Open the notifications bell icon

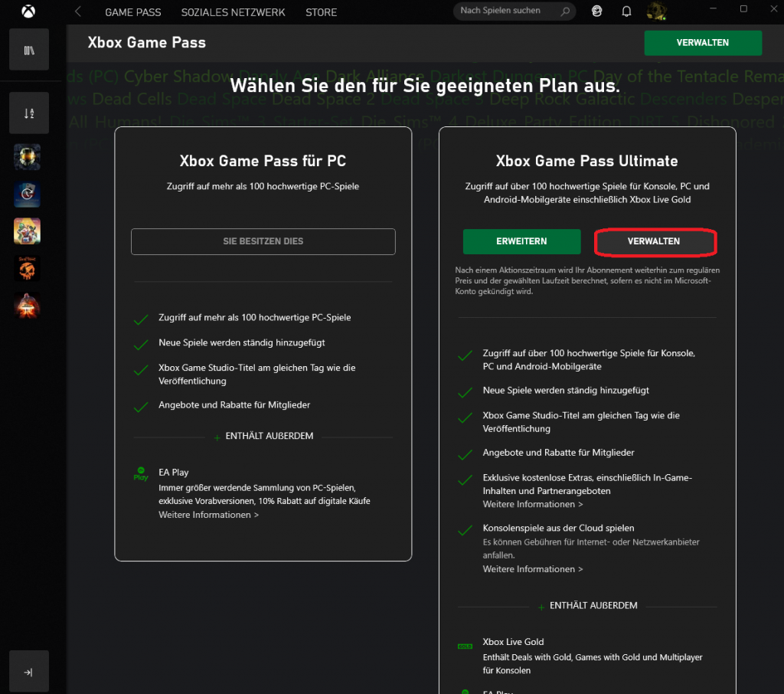[626, 11]
